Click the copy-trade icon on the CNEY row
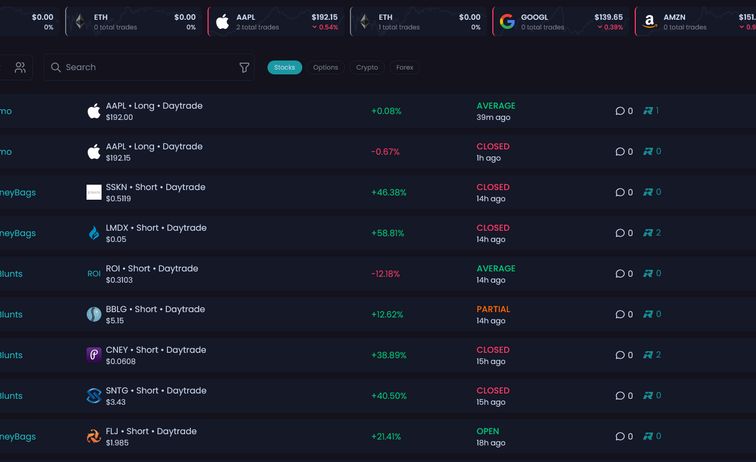 pos(648,355)
